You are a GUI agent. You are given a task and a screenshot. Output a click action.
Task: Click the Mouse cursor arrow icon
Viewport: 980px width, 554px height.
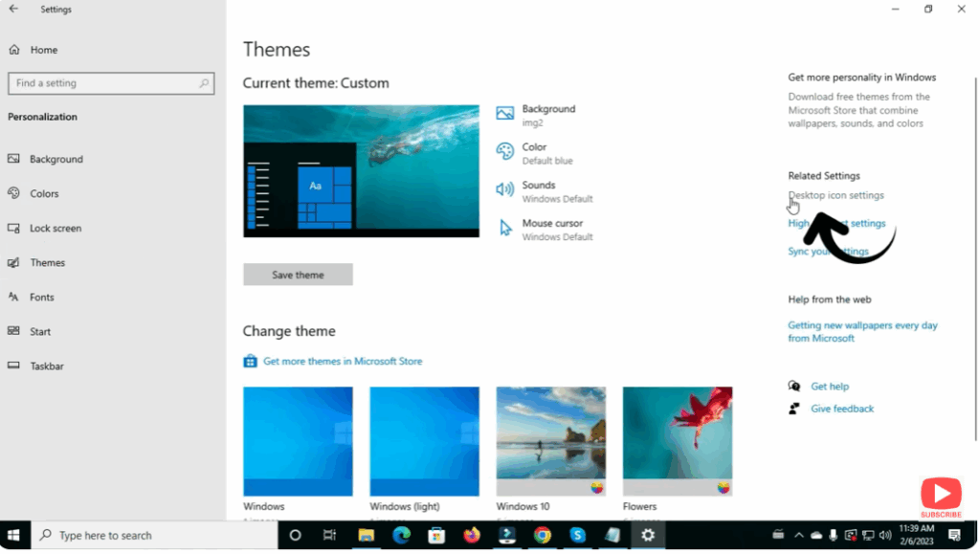[x=505, y=228]
